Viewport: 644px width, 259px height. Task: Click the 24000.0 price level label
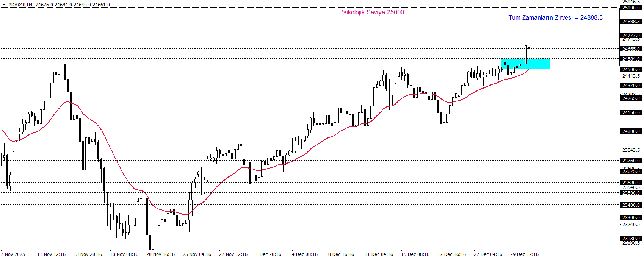[x=631, y=131]
